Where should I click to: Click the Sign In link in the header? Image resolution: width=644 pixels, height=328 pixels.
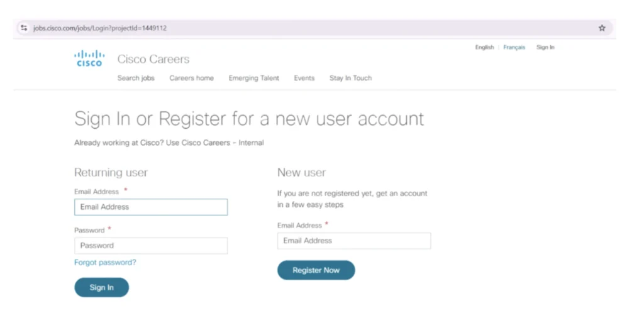[545, 48]
